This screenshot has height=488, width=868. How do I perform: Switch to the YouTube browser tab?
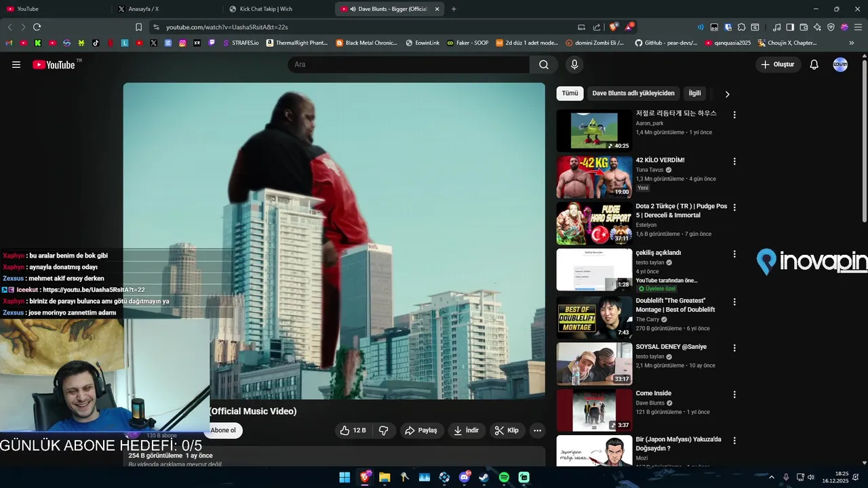tap(54, 9)
